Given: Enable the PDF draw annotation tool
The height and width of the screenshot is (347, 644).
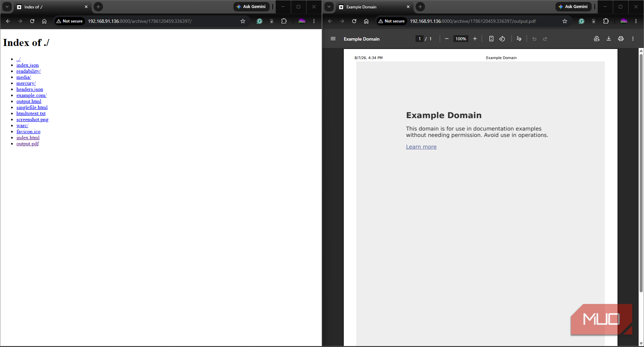Looking at the screenshot, I should [x=519, y=39].
